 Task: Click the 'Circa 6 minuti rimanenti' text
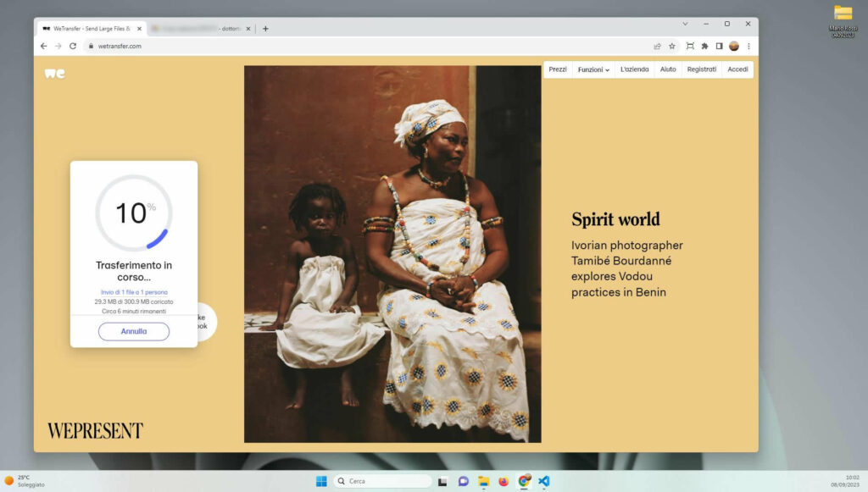[134, 312]
